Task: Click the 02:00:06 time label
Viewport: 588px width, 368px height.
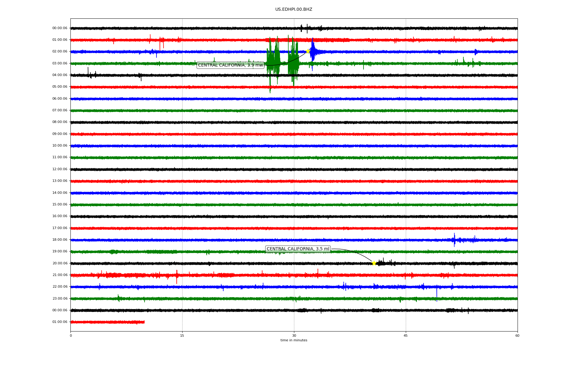Action: (x=60, y=52)
